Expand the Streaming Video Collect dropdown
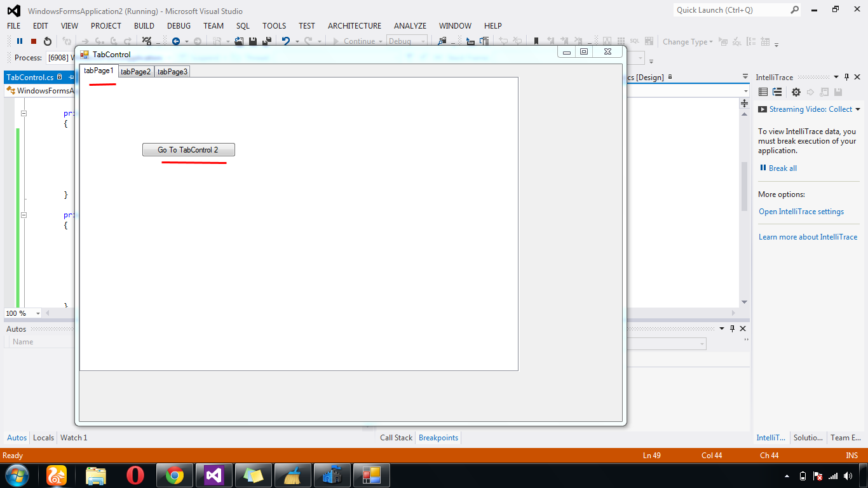Screen dimensions: 868x488 tap(857, 109)
